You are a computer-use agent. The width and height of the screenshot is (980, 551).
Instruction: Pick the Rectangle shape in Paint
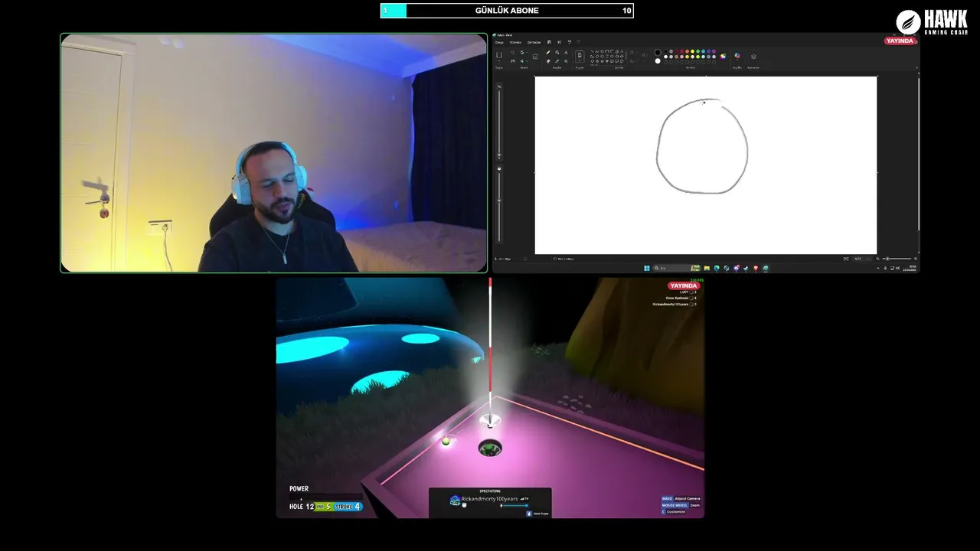point(607,51)
